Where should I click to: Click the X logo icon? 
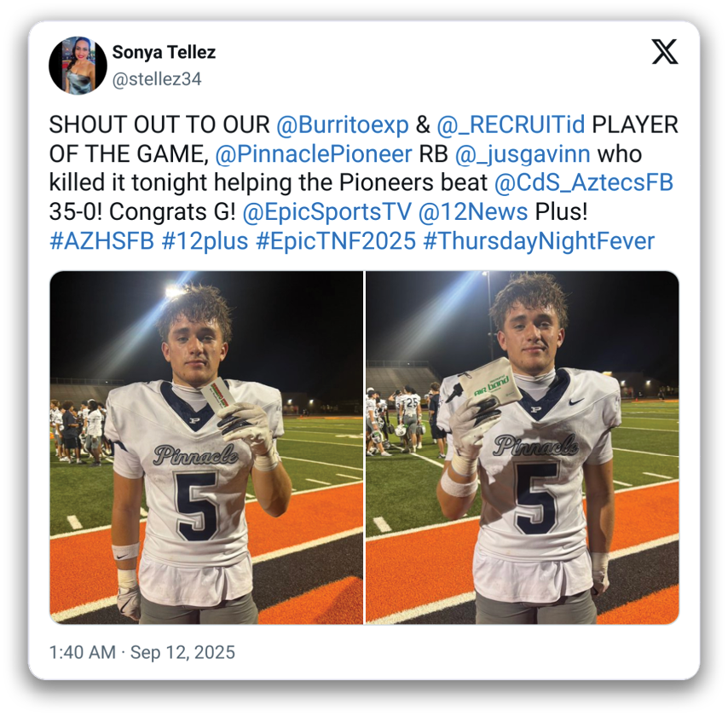(x=664, y=51)
